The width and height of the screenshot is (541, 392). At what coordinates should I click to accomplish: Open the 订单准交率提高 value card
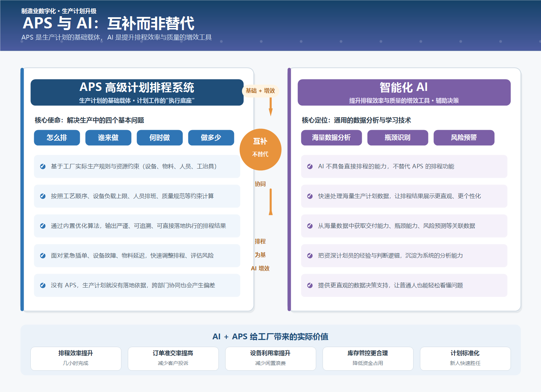[173, 359]
